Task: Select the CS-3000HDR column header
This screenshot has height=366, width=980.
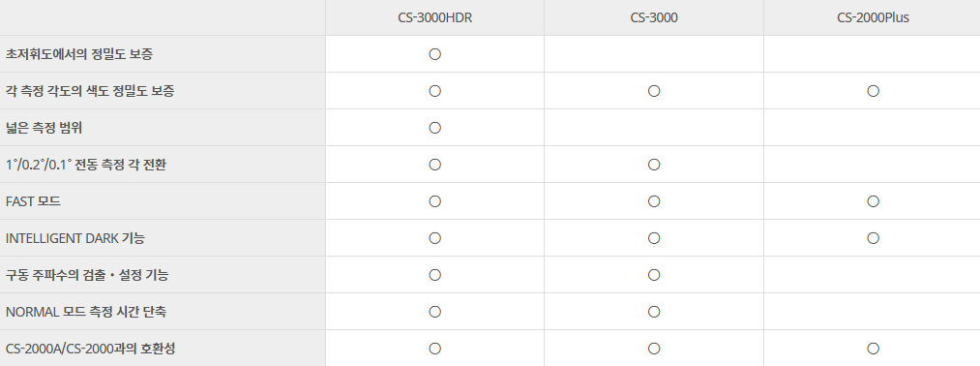Action: [x=435, y=18]
